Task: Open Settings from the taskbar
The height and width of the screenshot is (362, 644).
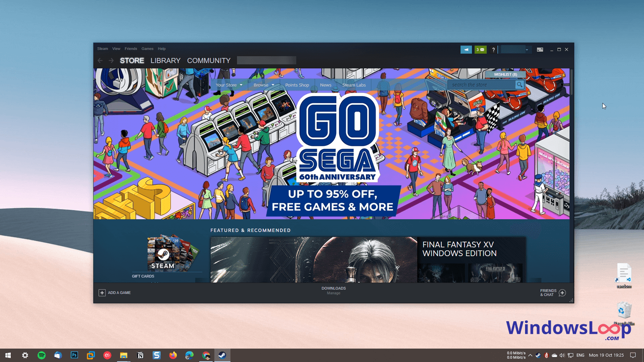Action: [25, 355]
